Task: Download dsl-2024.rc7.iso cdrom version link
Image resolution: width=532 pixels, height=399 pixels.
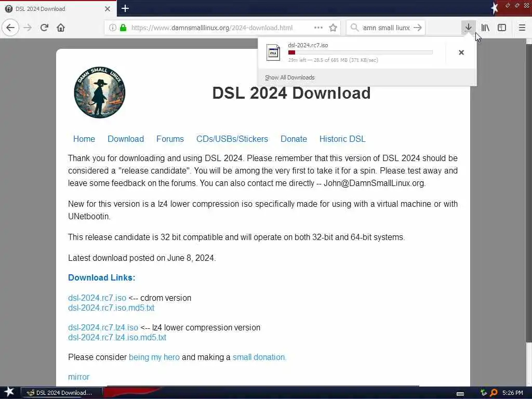Action: click(97, 298)
